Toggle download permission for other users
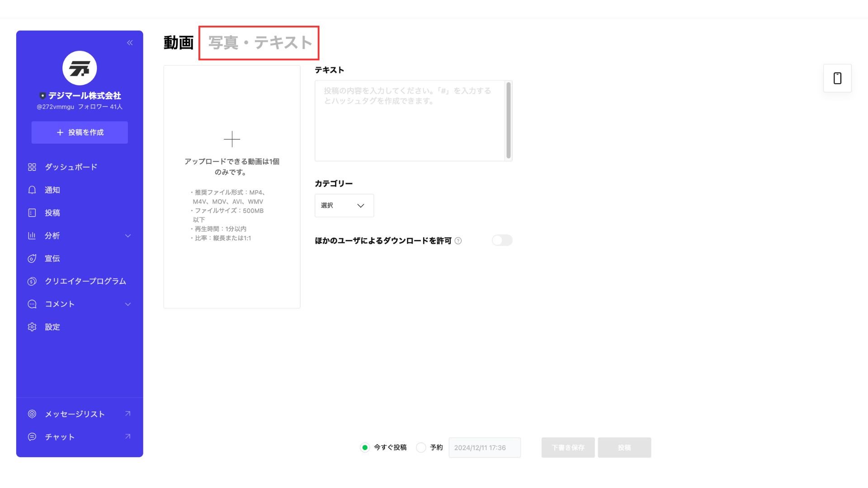 tap(502, 240)
